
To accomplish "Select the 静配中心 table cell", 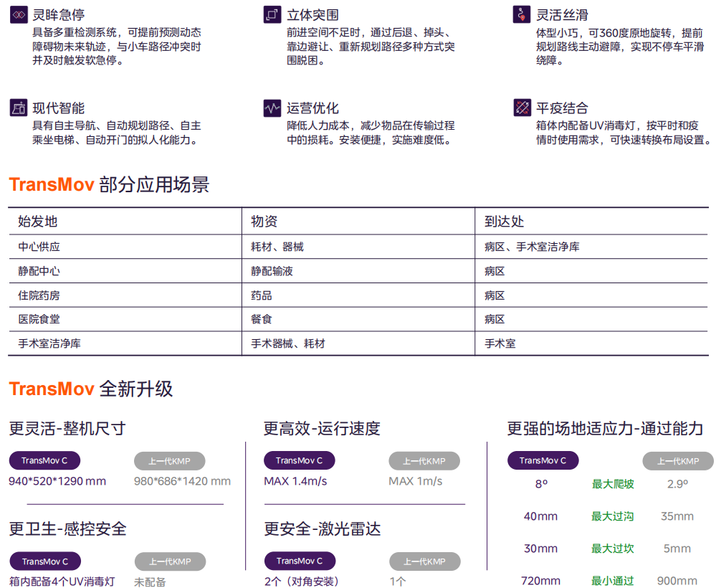I will [39, 271].
